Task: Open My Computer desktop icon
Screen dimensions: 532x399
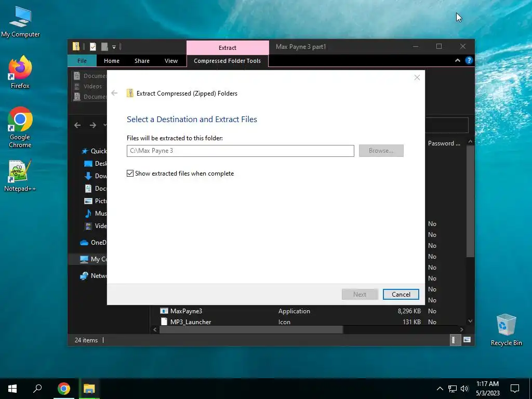Action: coord(20,21)
